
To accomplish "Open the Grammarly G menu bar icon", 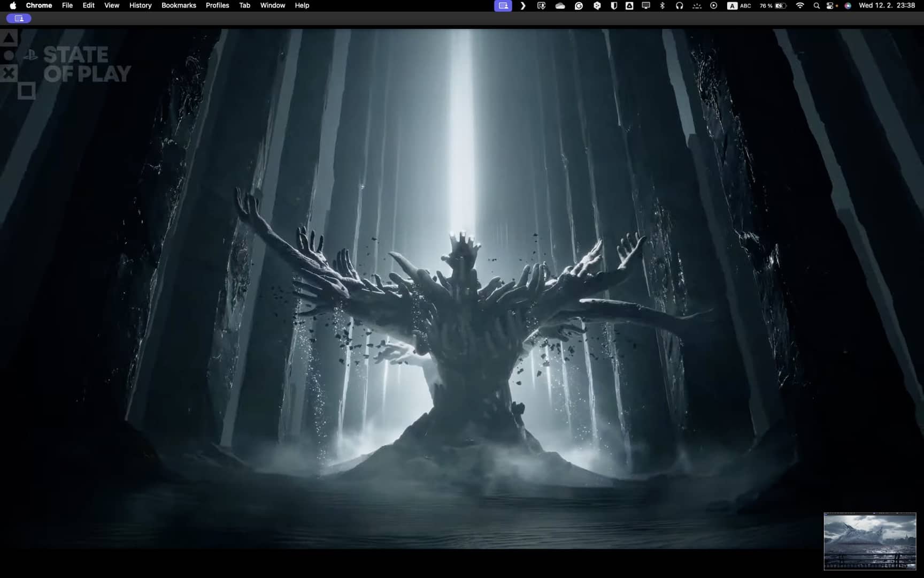I will tap(579, 6).
